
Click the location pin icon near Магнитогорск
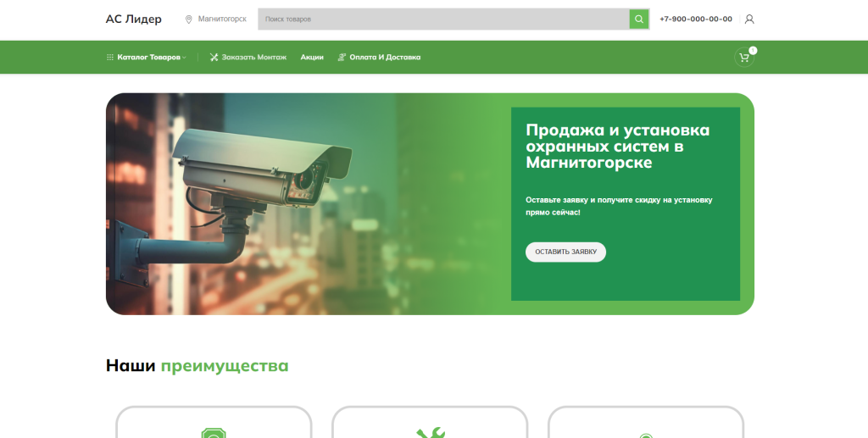189,19
